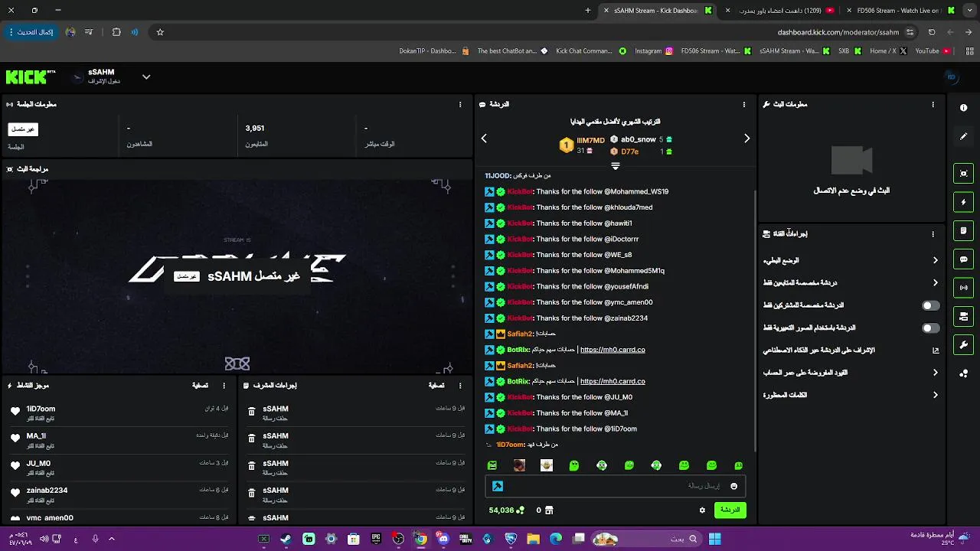
Task: Open stream info panel three-dot menu
Action: tap(933, 104)
